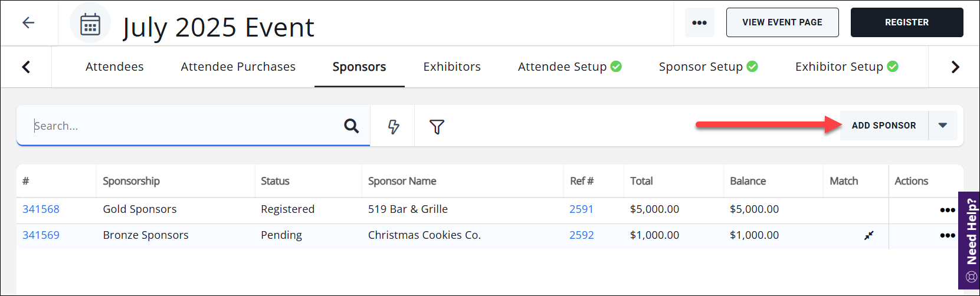980x296 pixels.
Task: Switch to the Attendees tab
Action: [114, 67]
